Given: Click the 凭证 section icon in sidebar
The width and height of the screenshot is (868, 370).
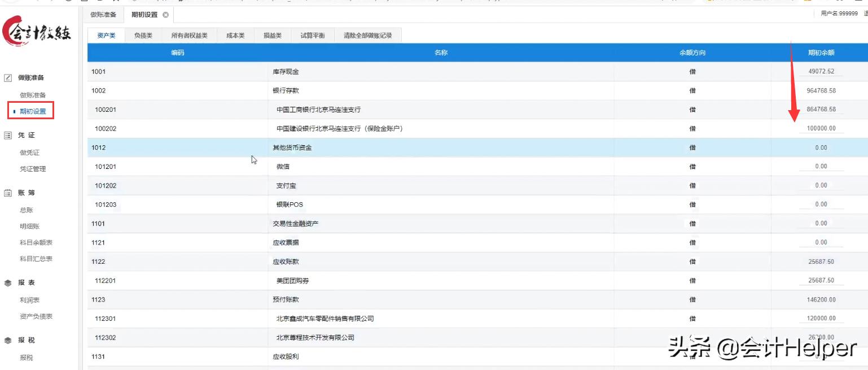Looking at the screenshot, I should [x=8, y=135].
